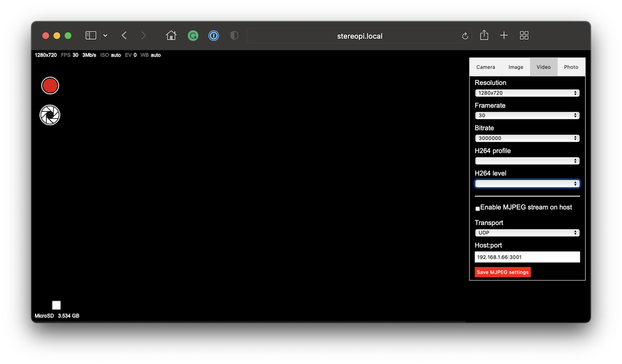Switch to the Camera tab
The height and width of the screenshot is (364, 622).
click(485, 67)
